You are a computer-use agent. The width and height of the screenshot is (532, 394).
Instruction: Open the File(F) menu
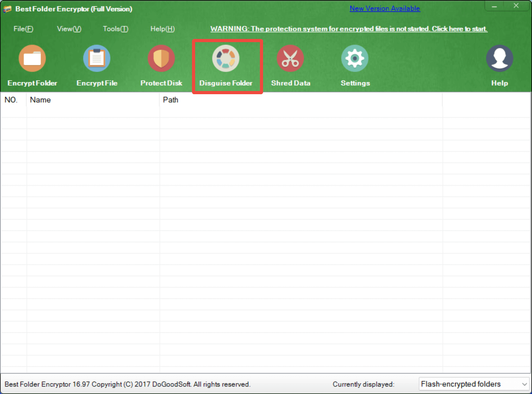coord(24,29)
